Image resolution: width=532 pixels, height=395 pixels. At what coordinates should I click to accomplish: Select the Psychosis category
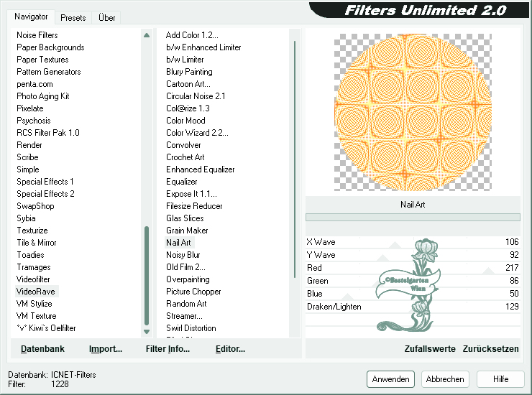tap(33, 121)
